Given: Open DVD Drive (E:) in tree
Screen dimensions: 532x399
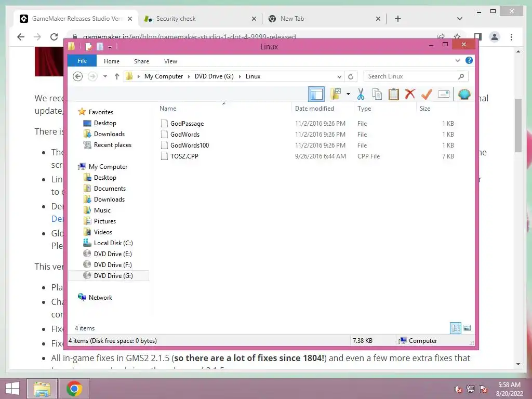Looking at the screenshot, I should (113, 254).
